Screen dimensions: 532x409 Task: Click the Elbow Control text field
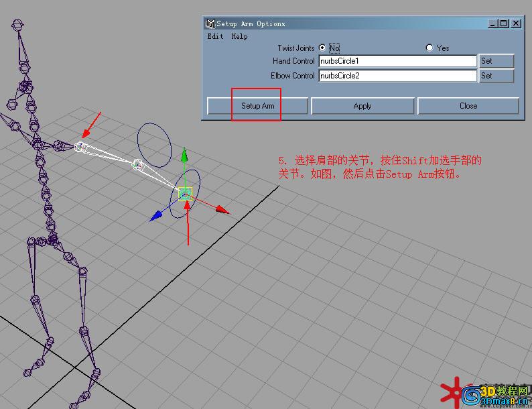tap(397, 76)
